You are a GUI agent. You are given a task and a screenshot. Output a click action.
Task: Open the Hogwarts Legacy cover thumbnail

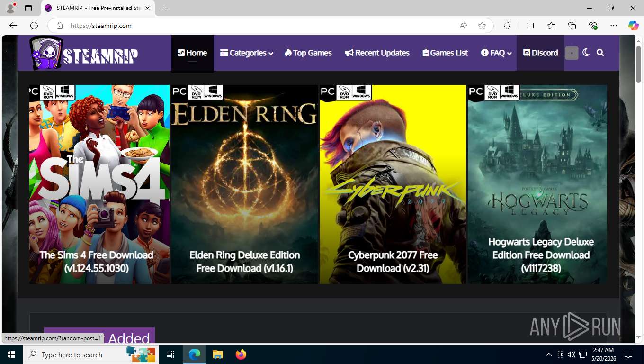click(x=537, y=184)
